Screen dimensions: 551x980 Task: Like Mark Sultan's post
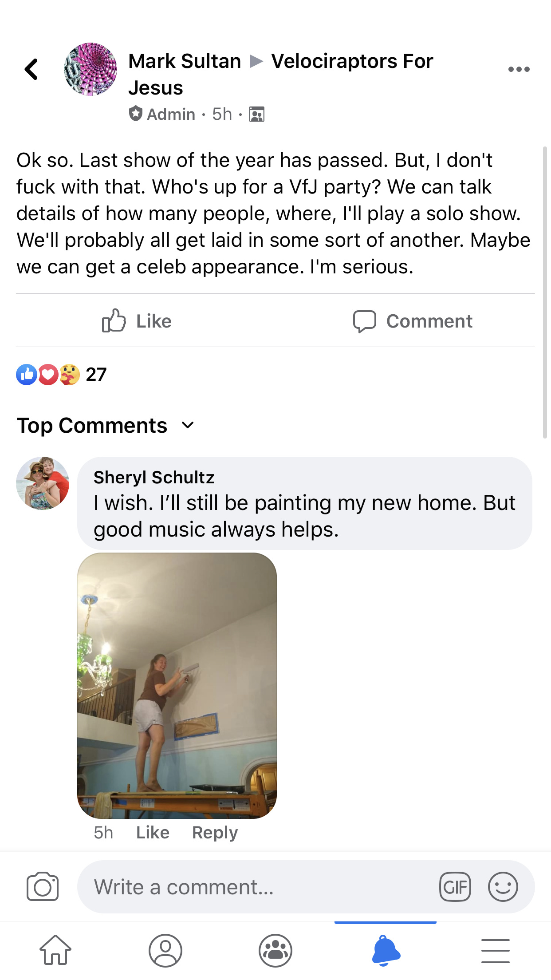point(137,320)
